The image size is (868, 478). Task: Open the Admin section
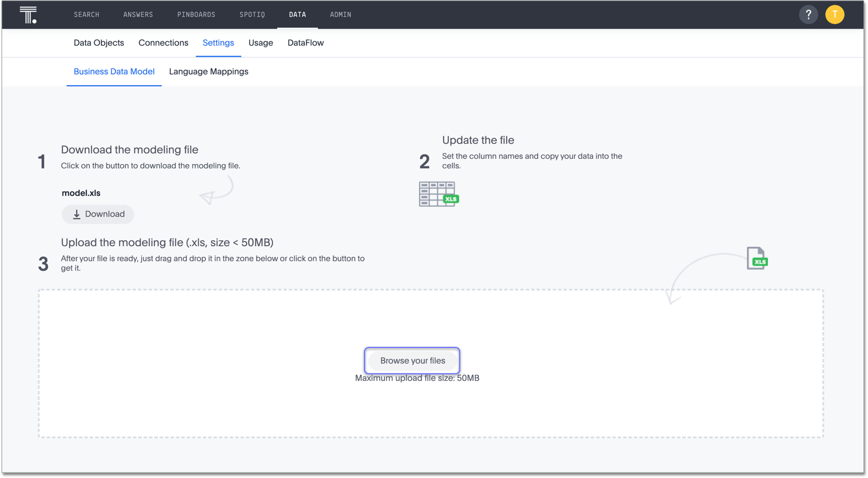[x=341, y=15]
